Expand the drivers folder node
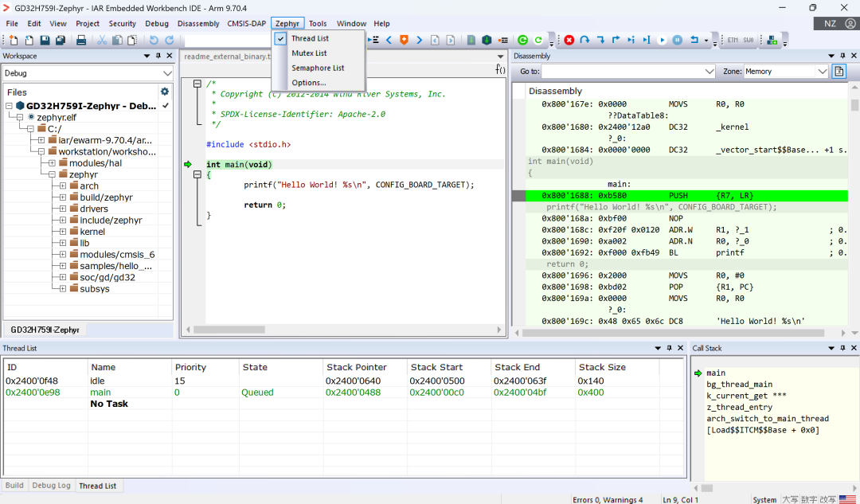Screen dimensions: 860x504 pos(63,209)
